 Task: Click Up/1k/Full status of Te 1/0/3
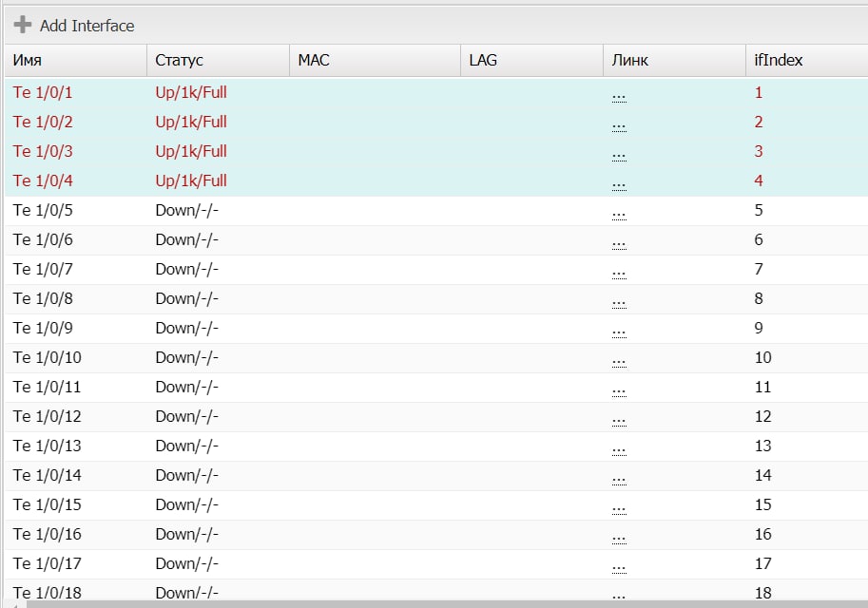tap(191, 151)
